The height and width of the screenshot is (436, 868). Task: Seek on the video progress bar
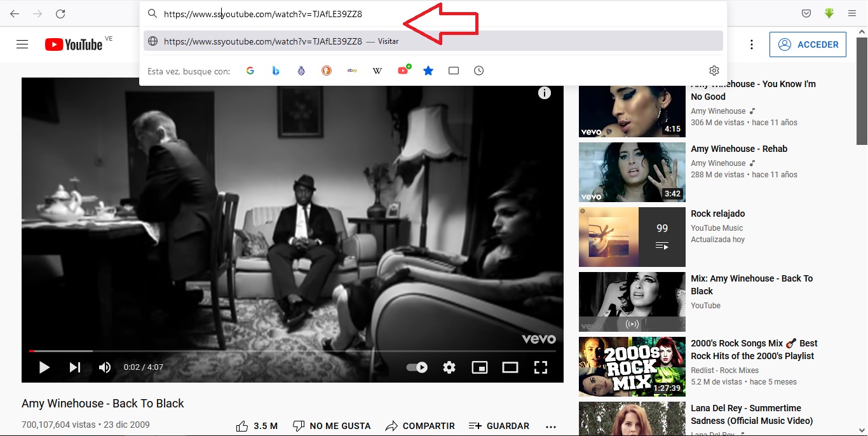292,351
